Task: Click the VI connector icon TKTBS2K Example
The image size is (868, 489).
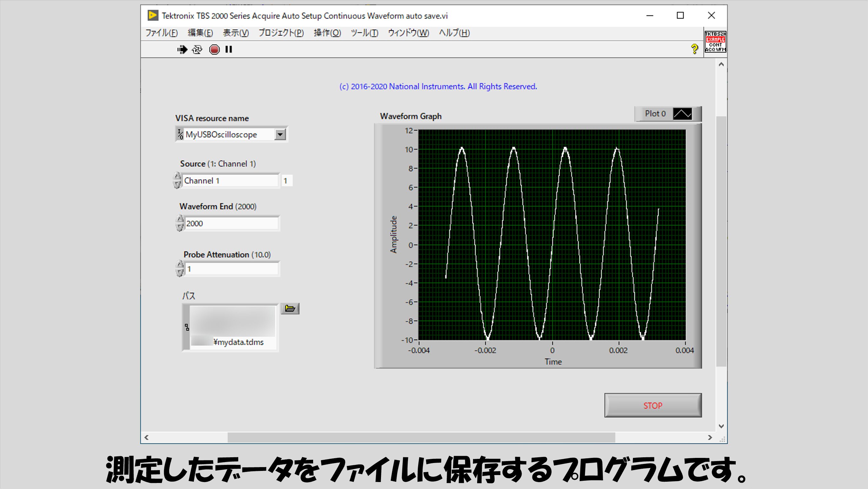Action: coord(715,42)
